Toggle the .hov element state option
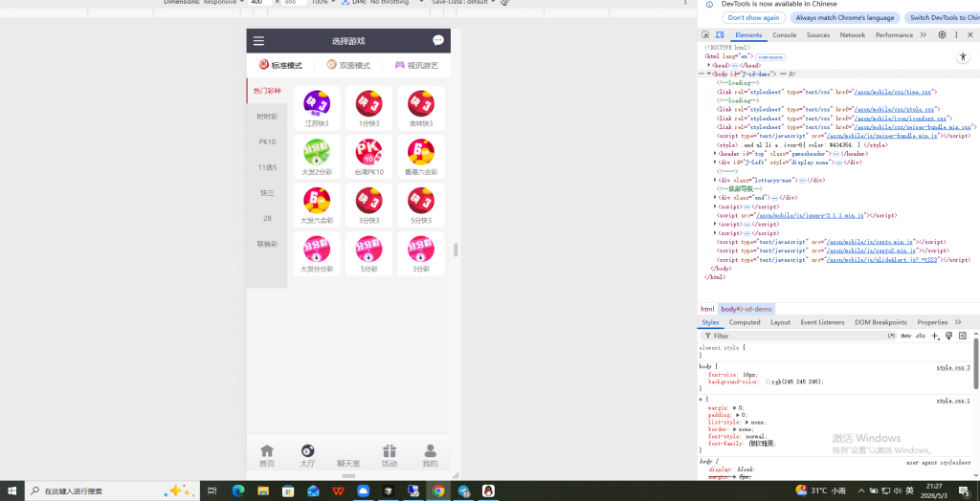980x501 pixels. click(905, 337)
